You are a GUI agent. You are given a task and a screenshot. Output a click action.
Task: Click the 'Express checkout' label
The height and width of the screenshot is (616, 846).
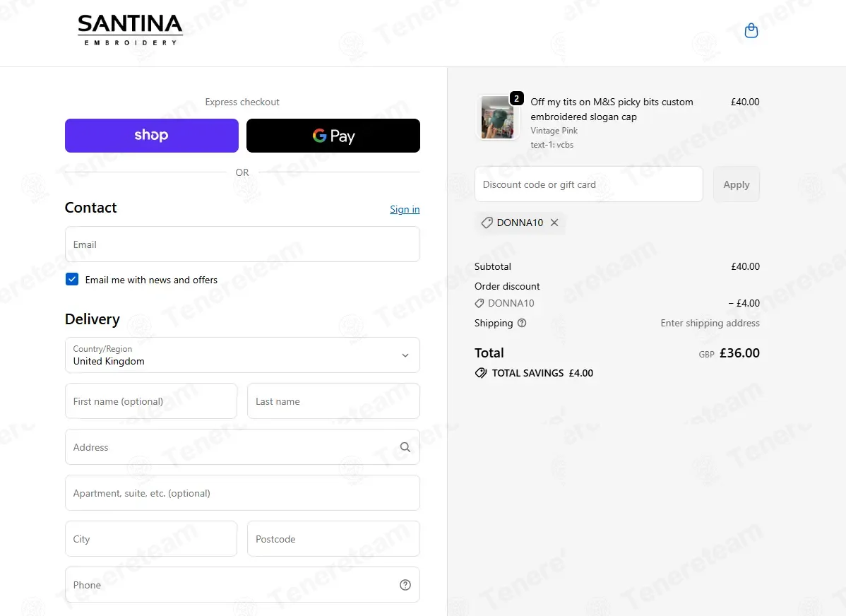(242, 102)
